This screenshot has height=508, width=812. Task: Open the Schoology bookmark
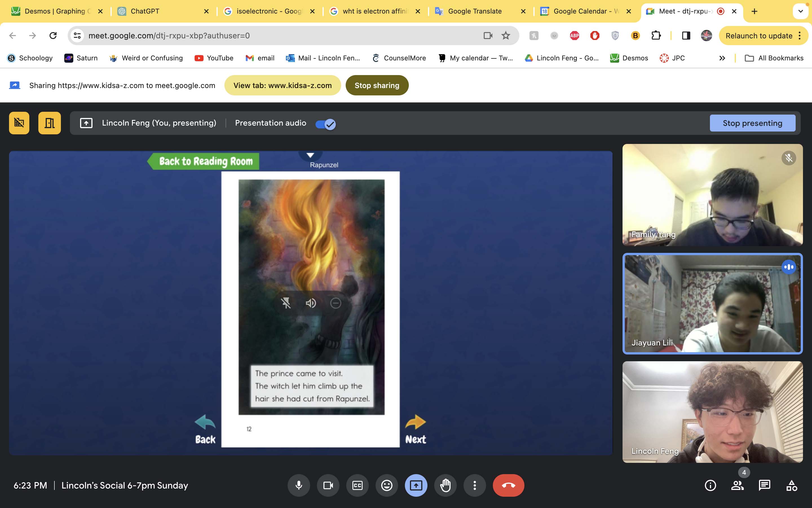click(30, 58)
